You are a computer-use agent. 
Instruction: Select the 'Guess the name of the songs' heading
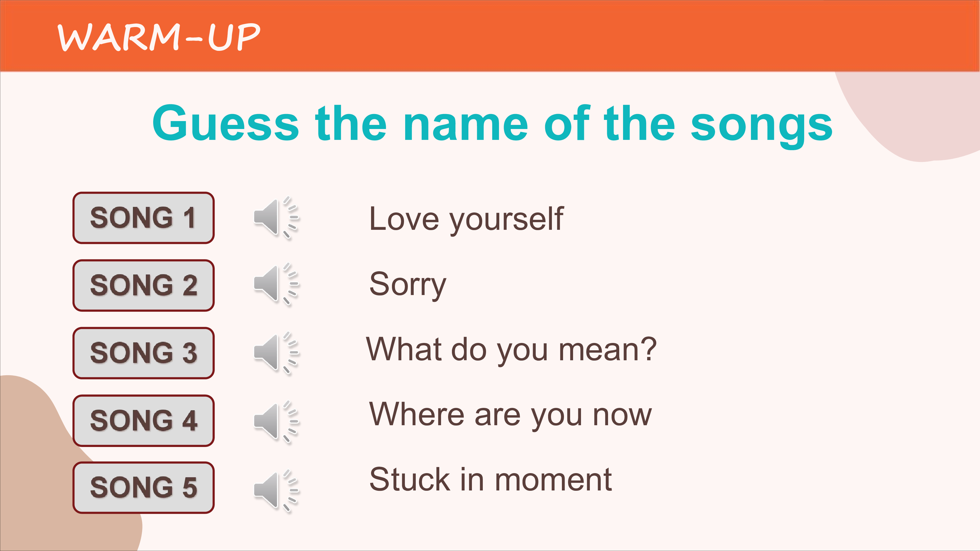click(x=493, y=124)
